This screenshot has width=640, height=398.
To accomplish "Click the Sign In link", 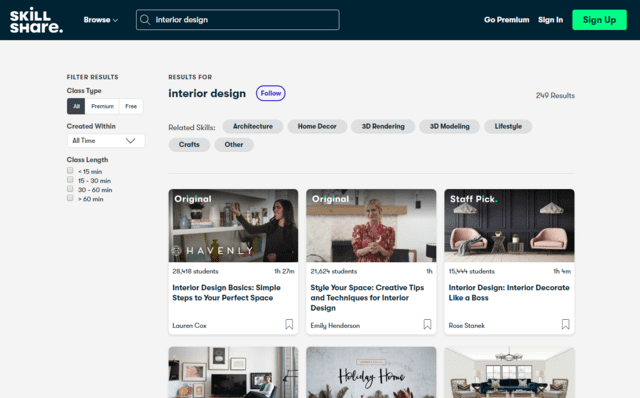I will (550, 20).
